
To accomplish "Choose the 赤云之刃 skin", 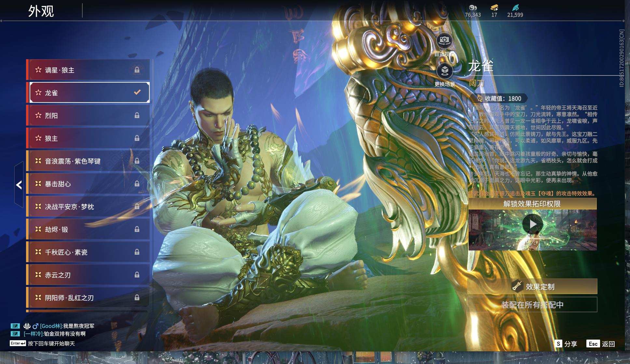I will pyautogui.click(x=88, y=275).
